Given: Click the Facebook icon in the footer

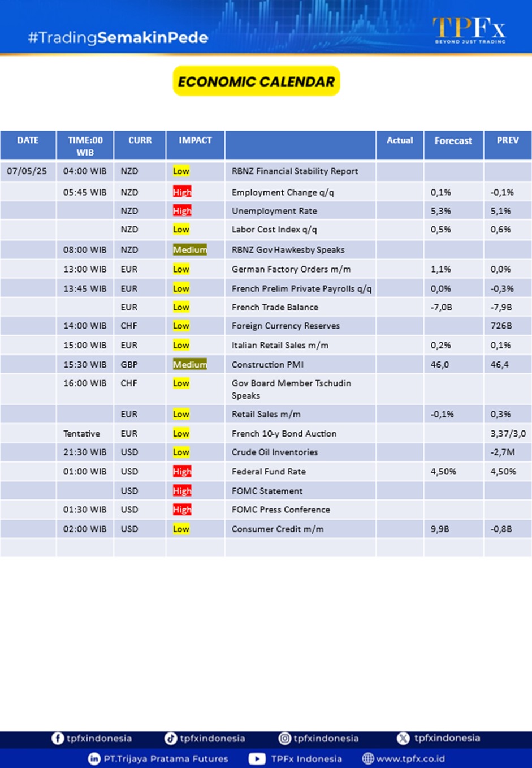Looking at the screenshot, I should click(58, 738).
